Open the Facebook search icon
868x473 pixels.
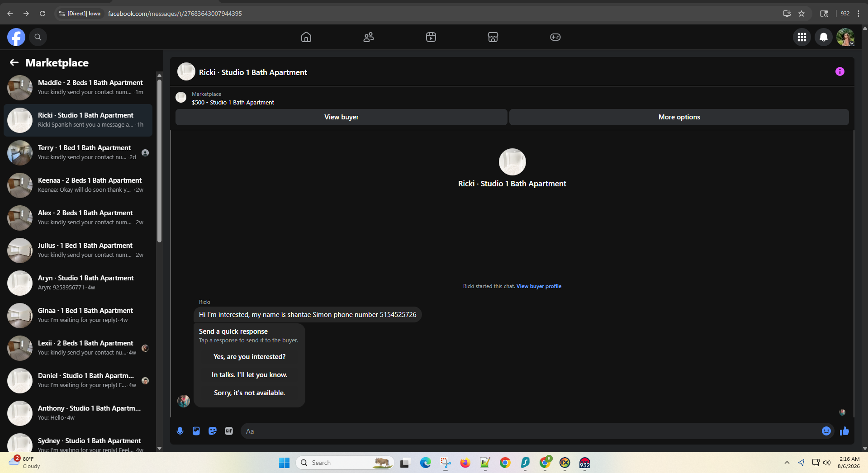click(x=38, y=37)
